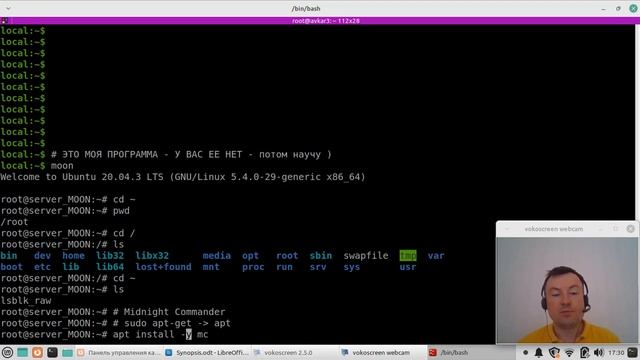The width and height of the screenshot is (640, 360).
Task: Minimize the vokoscreen webcam window
Action: tap(600, 229)
